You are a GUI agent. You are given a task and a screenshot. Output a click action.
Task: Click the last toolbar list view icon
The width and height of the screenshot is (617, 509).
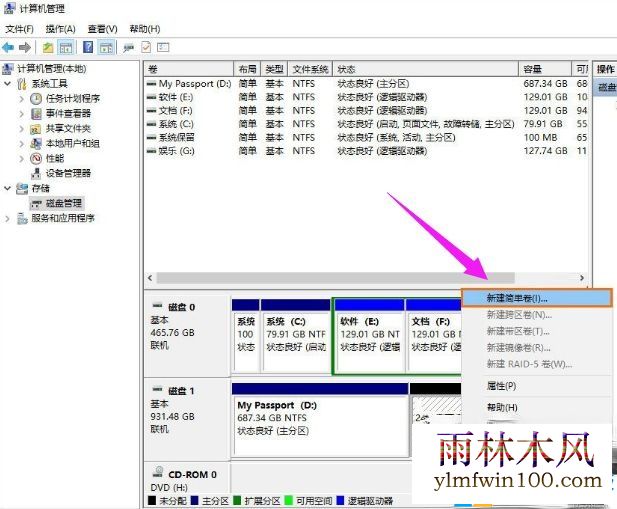click(163, 48)
